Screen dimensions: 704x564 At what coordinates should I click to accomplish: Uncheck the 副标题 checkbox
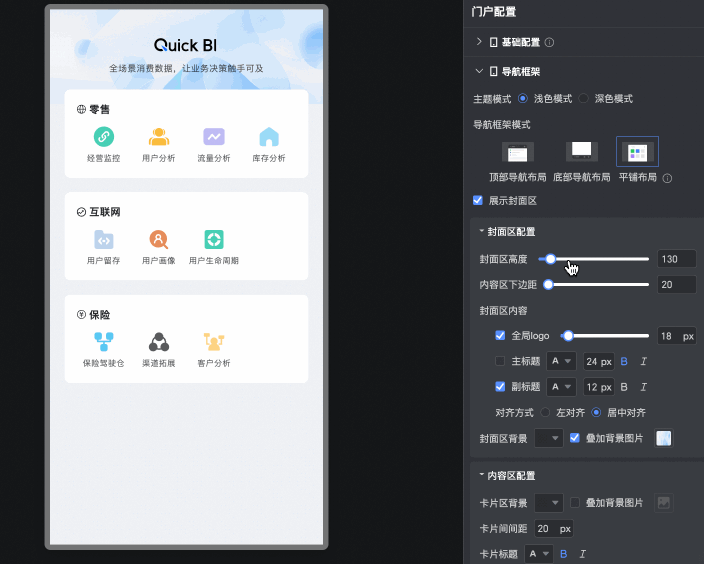click(500, 387)
